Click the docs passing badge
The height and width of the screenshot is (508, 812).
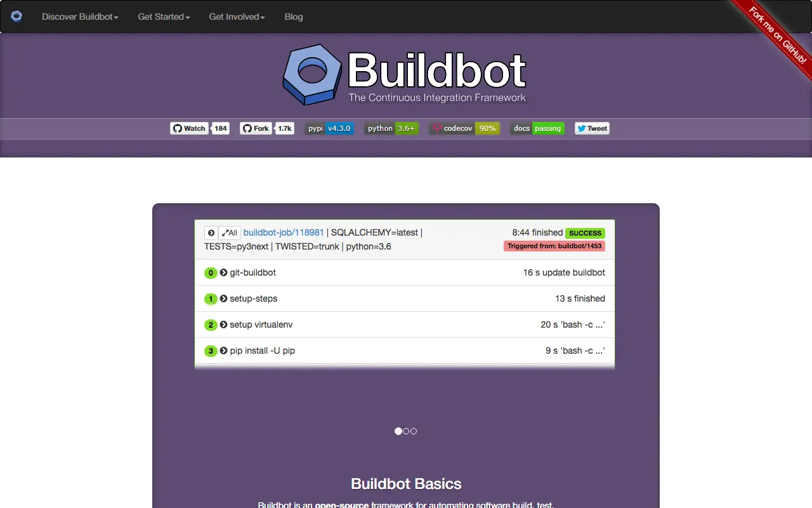click(x=537, y=128)
